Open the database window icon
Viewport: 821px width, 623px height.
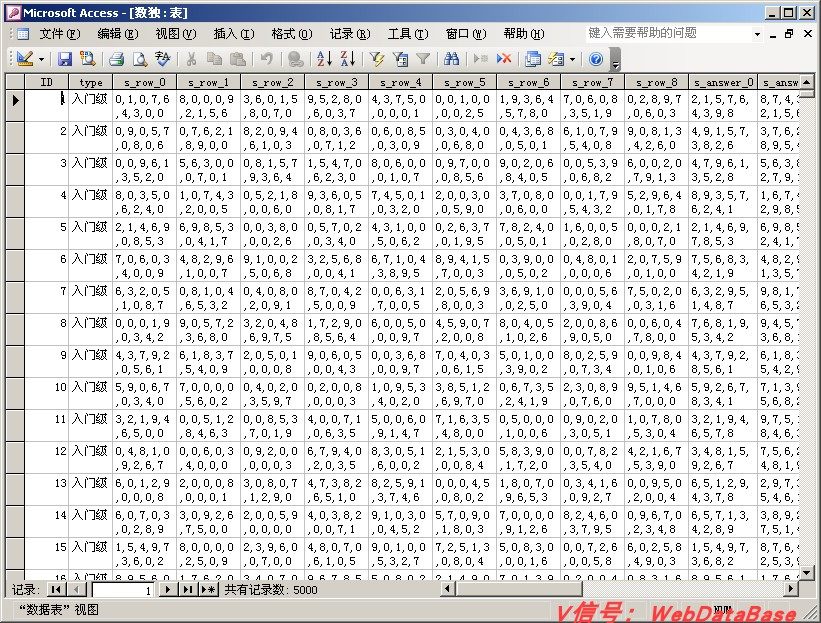532,59
